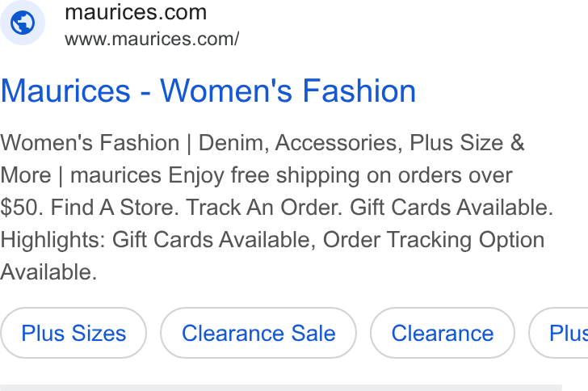Click 'Gift Cards Available.' ending the third line

[451, 207]
